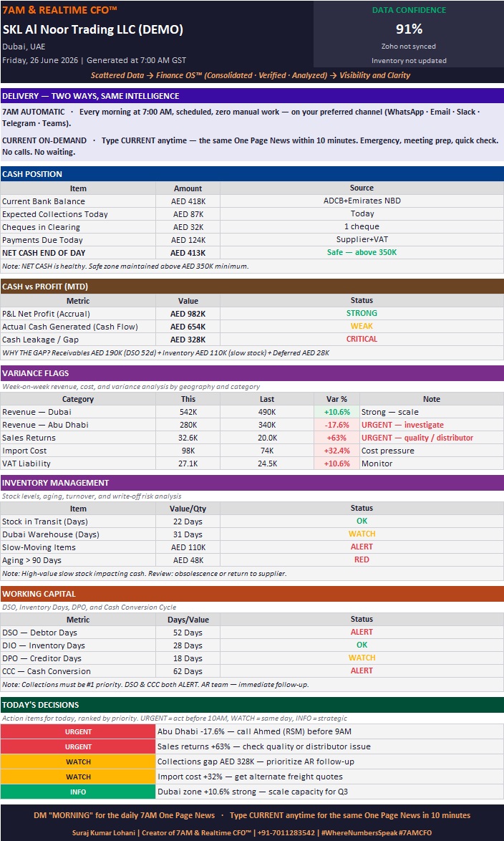Select the 'DELIVERY — TWO WAYS, SAME INTELLIGENCE' header
This screenshot has height=841, width=504.
point(252,96)
